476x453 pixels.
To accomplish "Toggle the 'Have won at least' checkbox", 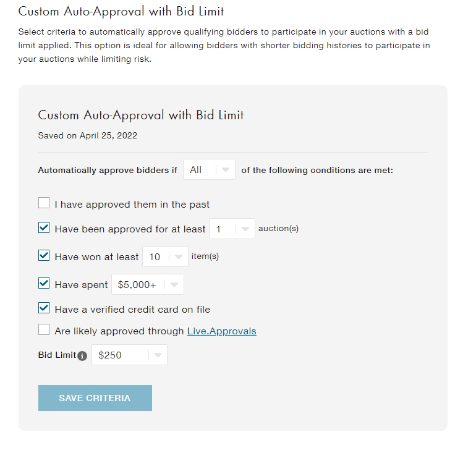I will 44,255.
